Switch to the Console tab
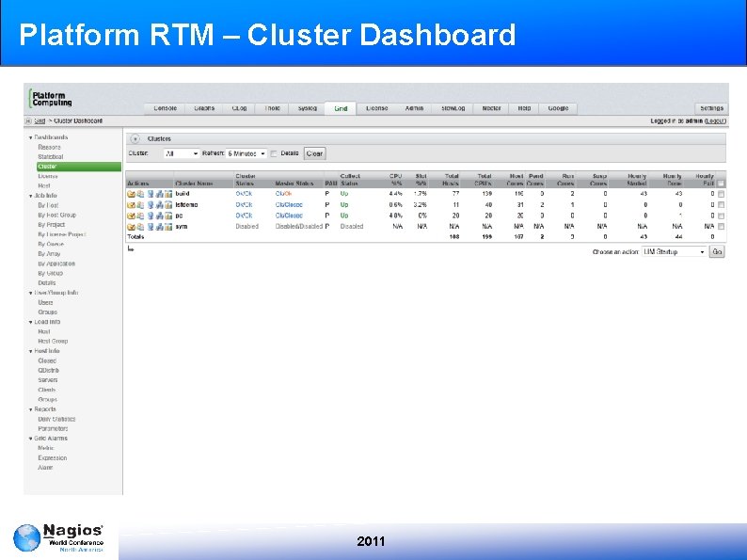Viewport: 747px width, 560px height. tap(165, 108)
